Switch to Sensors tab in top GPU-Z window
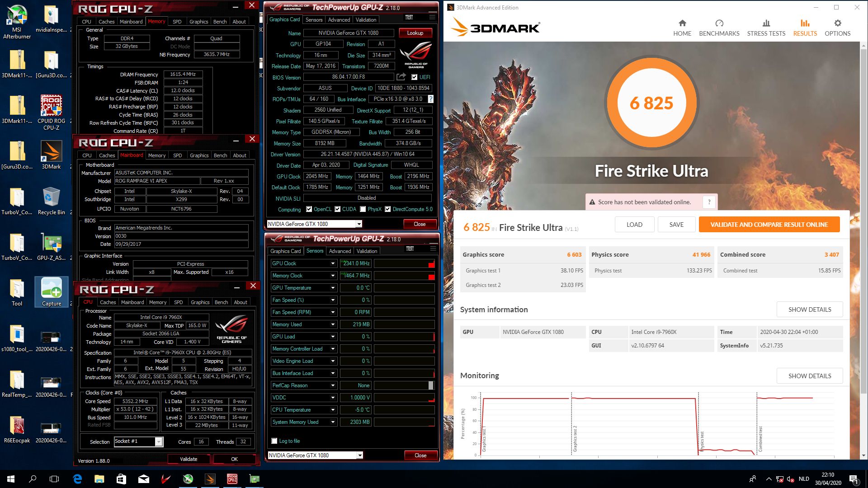Viewport: 868px width, 488px height. 314,20
